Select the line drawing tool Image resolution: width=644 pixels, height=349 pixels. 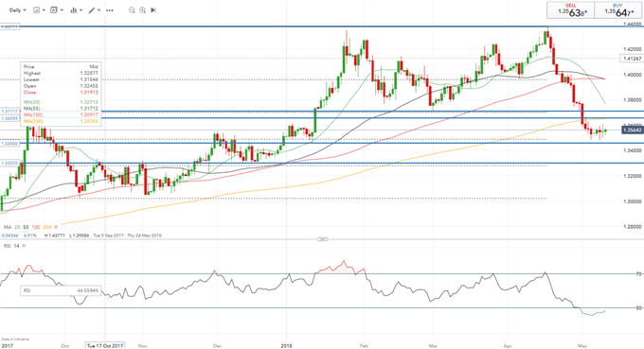[x=92, y=10]
